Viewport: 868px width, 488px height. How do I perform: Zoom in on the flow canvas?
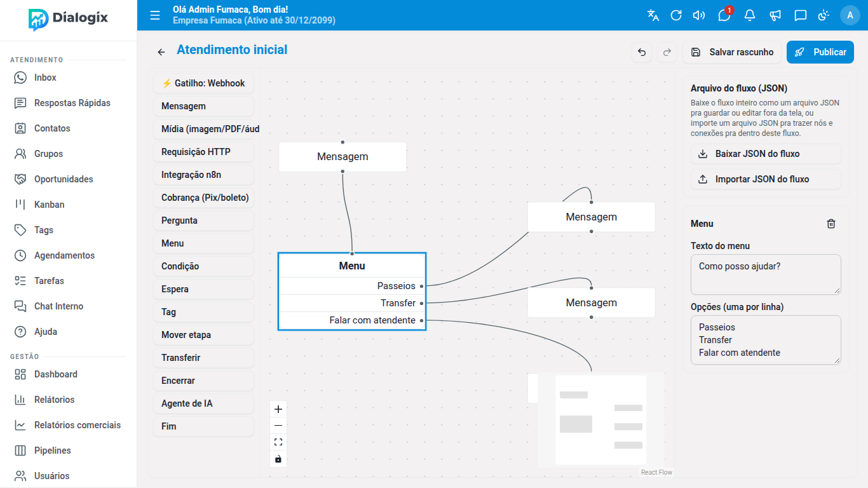278,409
